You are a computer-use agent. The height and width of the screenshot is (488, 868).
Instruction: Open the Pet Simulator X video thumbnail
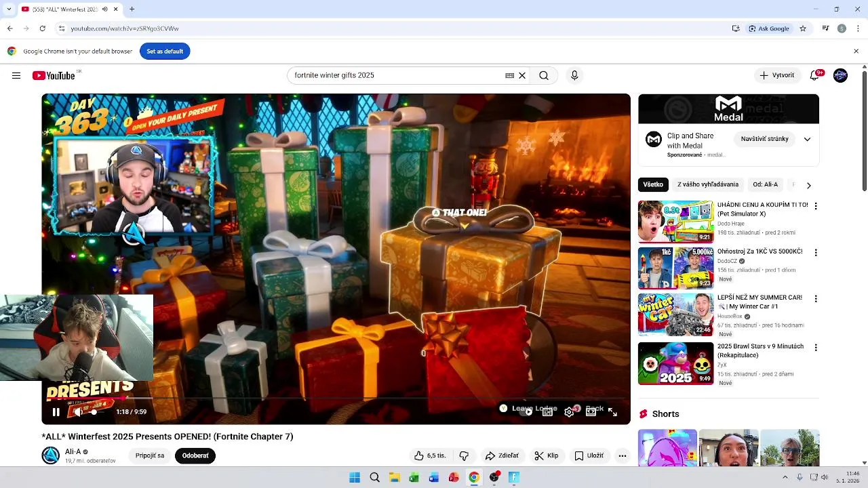[x=676, y=222]
